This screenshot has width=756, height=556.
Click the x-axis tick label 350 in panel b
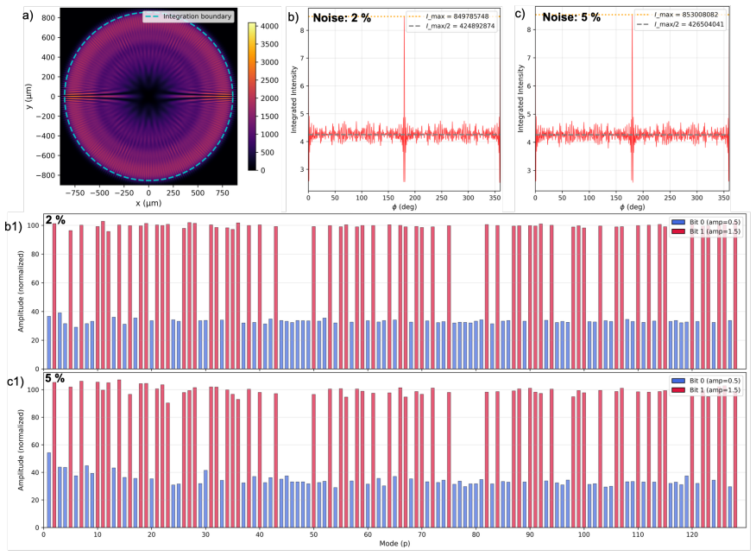(x=495, y=198)
